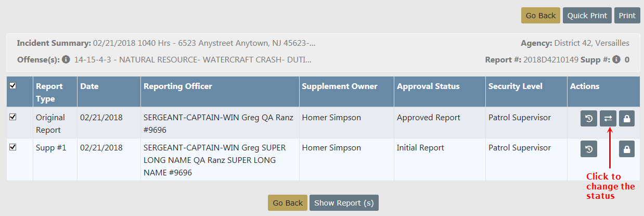Click the lock icon for Supp #1
The image size is (644, 216).
[627, 150]
